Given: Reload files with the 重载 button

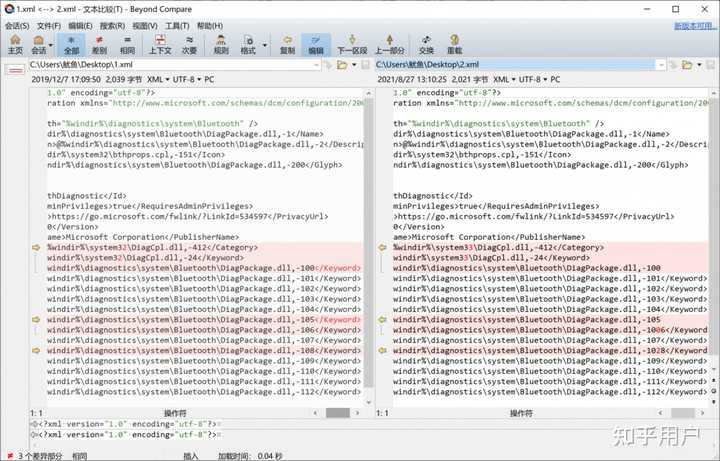Looking at the screenshot, I should pyautogui.click(x=454, y=45).
